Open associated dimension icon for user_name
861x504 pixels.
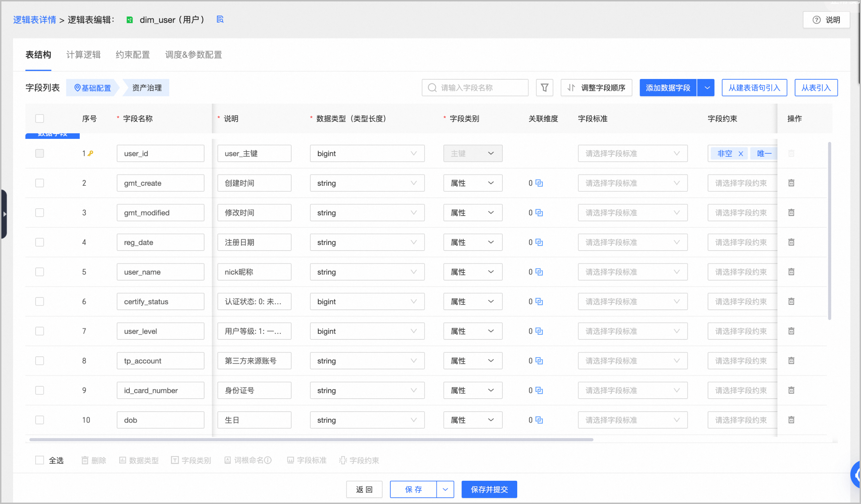tap(539, 272)
